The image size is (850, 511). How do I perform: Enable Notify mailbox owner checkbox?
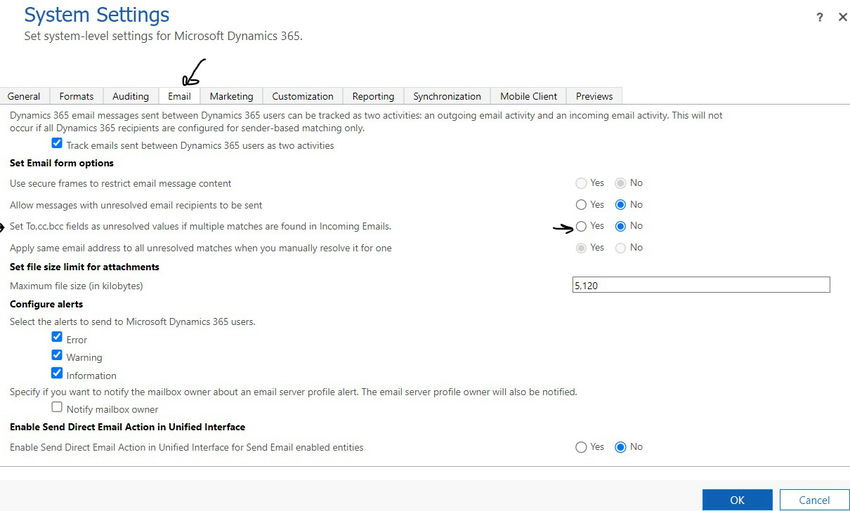(57, 407)
